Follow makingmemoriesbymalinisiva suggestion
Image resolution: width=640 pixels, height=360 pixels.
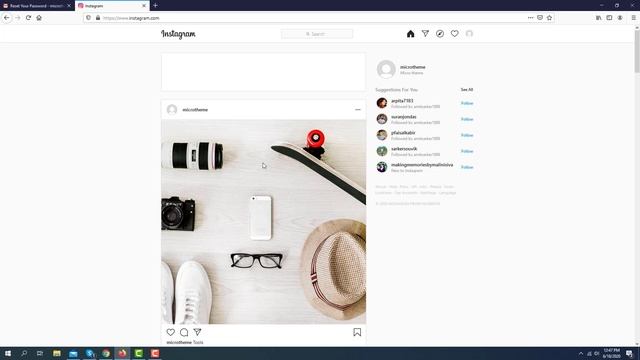pyautogui.click(x=467, y=167)
